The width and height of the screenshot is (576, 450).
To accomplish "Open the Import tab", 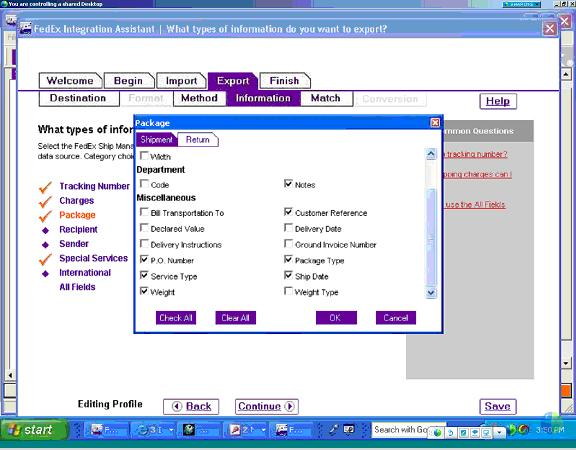I will pos(181,80).
